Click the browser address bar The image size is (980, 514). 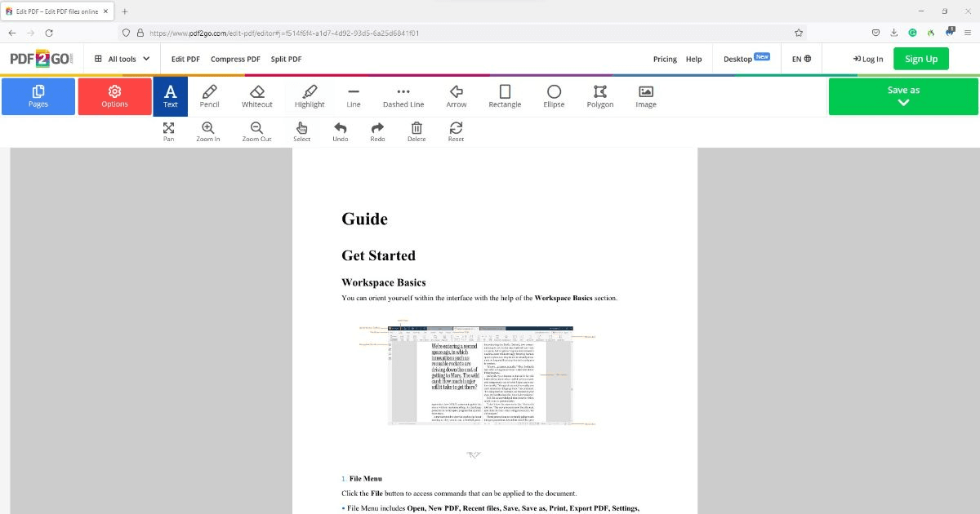click(461, 33)
